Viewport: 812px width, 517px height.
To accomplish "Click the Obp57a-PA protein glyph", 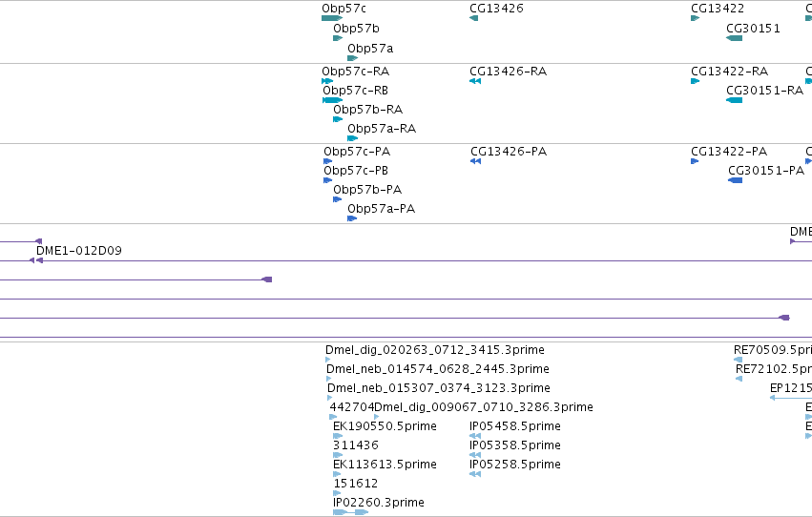I will 352,218.
